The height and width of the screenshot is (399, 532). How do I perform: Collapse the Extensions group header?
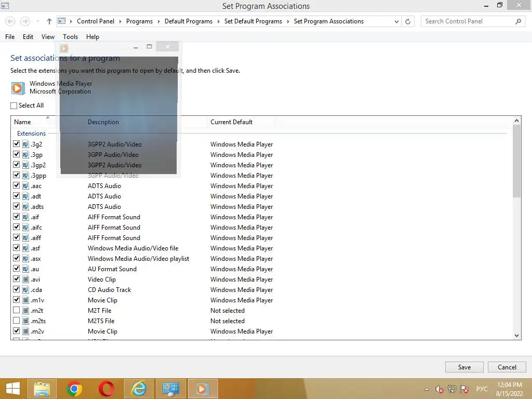[x=31, y=134]
